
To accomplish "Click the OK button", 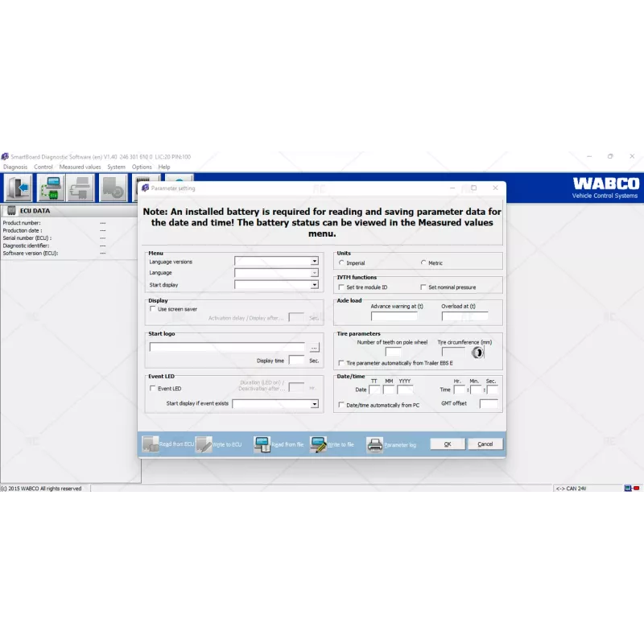I will pyautogui.click(x=447, y=444).
